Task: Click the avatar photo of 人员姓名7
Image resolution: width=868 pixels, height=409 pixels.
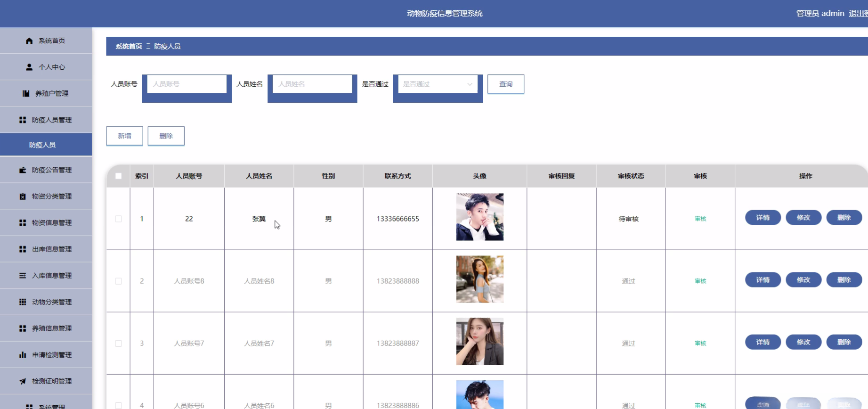Action: tap(479, 341)
